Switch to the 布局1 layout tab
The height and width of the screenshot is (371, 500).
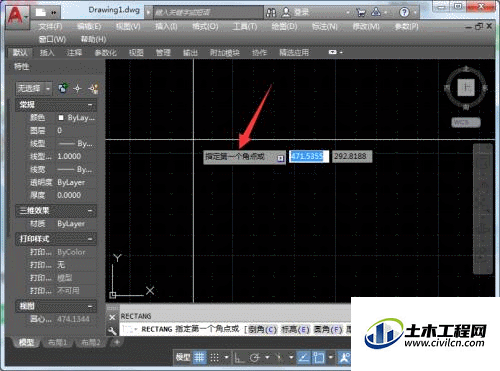point(58,342)
